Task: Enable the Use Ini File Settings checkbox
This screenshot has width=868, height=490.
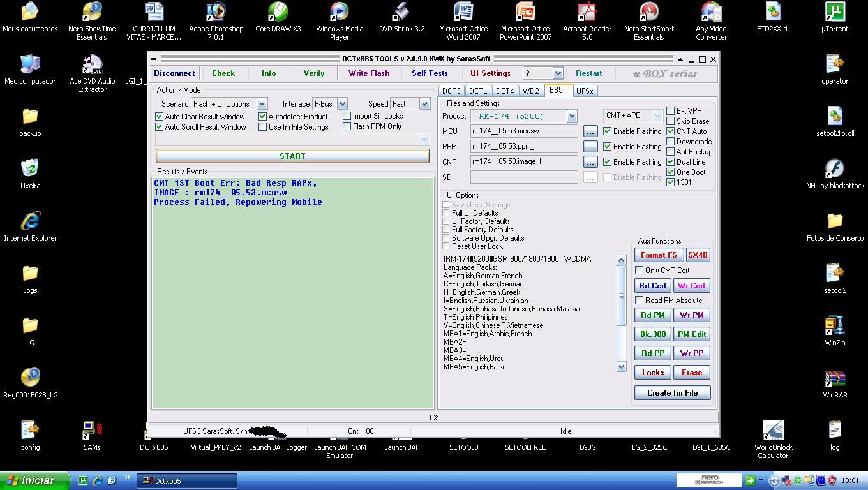Action: (262, 127)
